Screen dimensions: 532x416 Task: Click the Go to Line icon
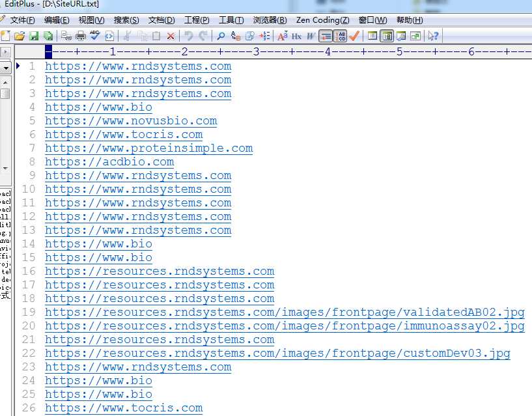(x=264, y=36)
